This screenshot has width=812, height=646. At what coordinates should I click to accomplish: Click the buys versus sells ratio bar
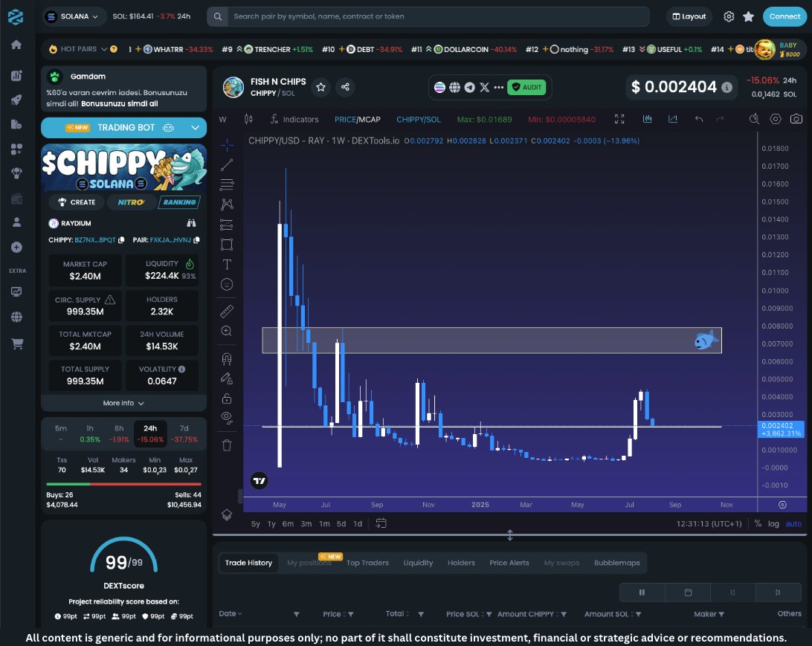coord(123,484)
